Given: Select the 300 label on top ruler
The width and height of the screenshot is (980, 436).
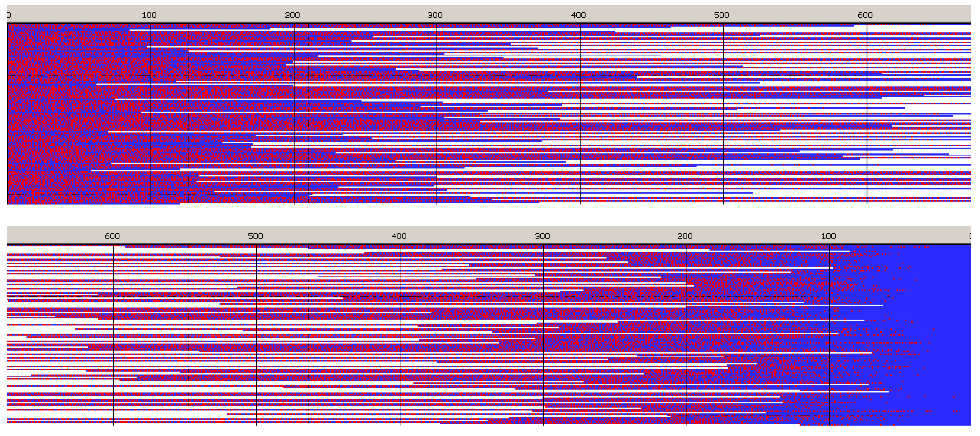Looking at the screenshot, I should (x=435, y=15).
